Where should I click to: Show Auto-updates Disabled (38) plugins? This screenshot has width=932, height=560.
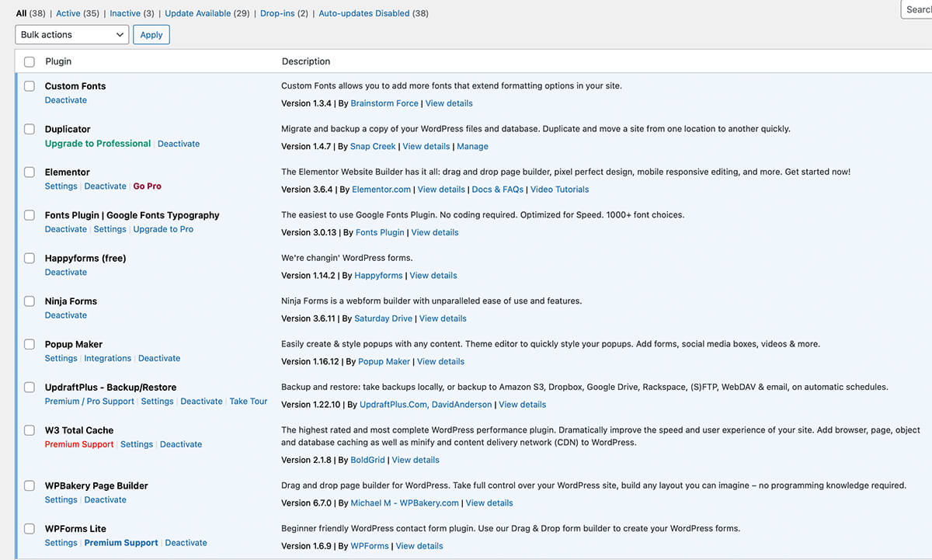pyautogui.click(x=374, y=13)
